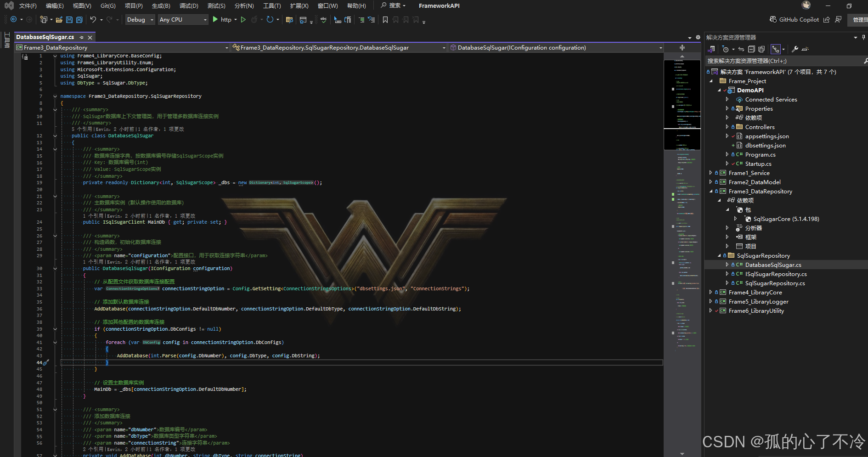This screenshot has height=457, width=868.
Task: Expand the Frame1_Service project node
Action: 710,173
